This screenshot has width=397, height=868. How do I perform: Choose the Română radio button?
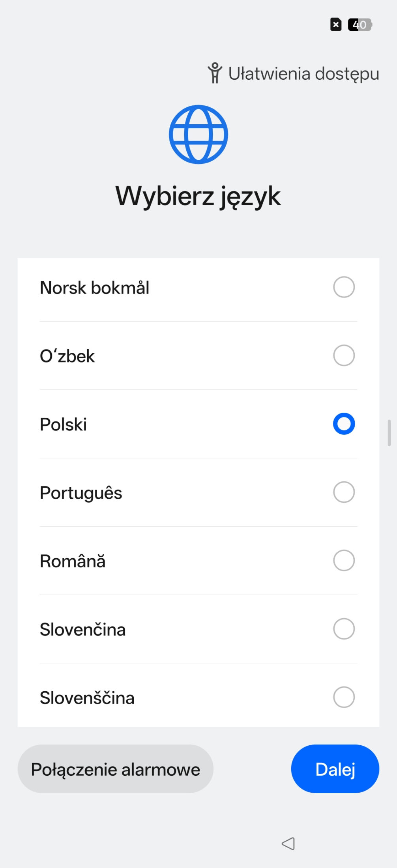click(344, 561)
